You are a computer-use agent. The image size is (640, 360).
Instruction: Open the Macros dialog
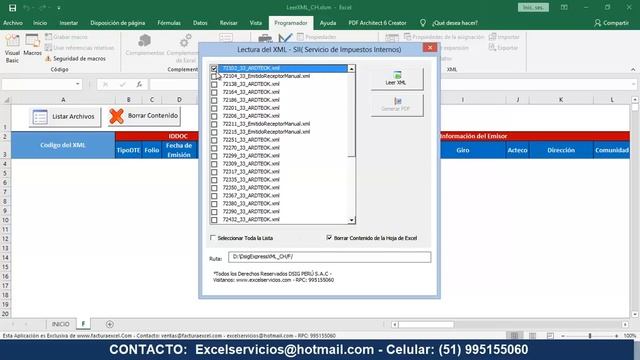tap(32, 45)
